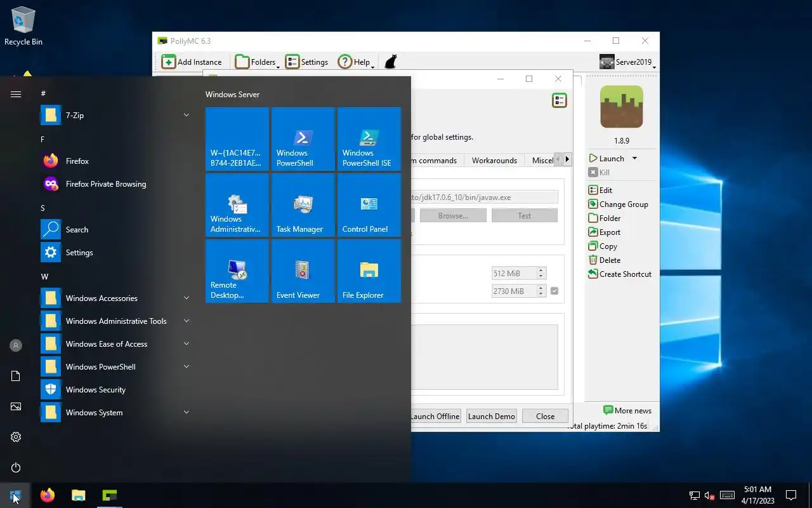Launch Firefox from the Start menu list
The image size is (812, 508).
[115, 161]
